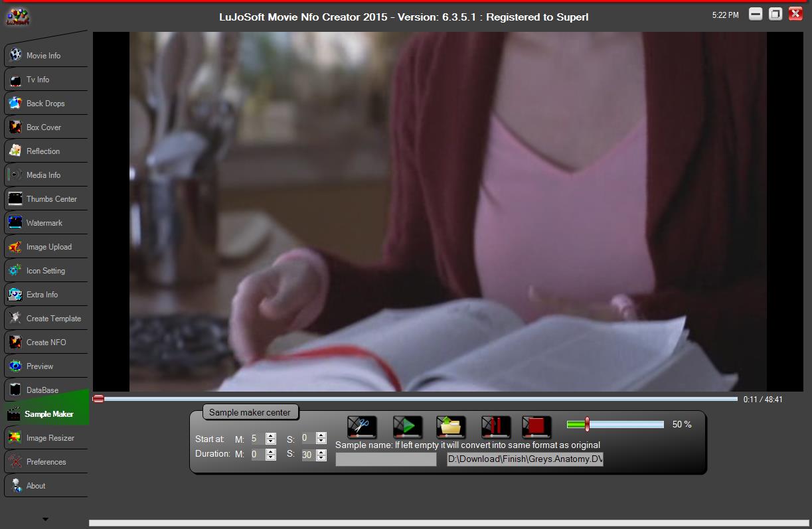Increase the Start at seconds value
The height and width of the screenshot is (529, 812).
pyautogui.click(x=321, y=435)
